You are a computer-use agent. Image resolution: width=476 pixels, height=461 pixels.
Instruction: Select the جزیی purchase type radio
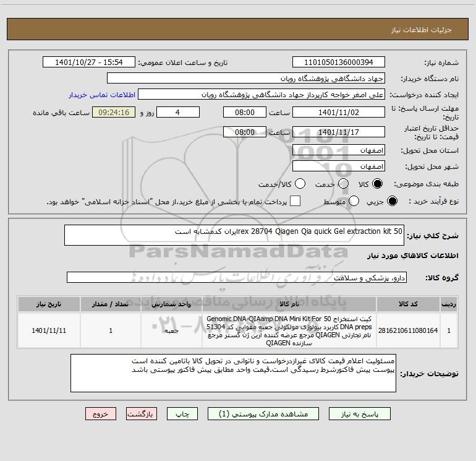coord(392,201)
